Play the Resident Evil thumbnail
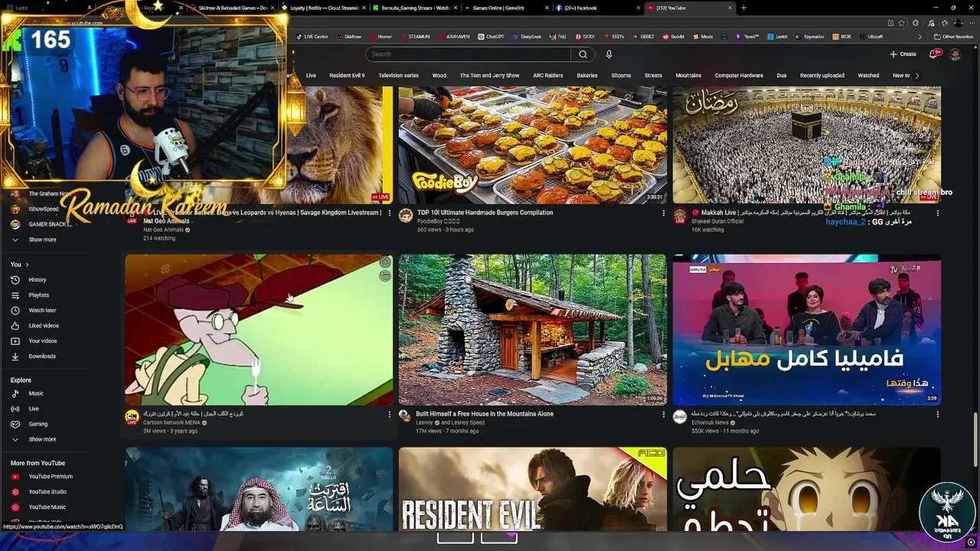The height and width of the screenshot is (551, 980). pyautogui.click(x=533, y=490)
